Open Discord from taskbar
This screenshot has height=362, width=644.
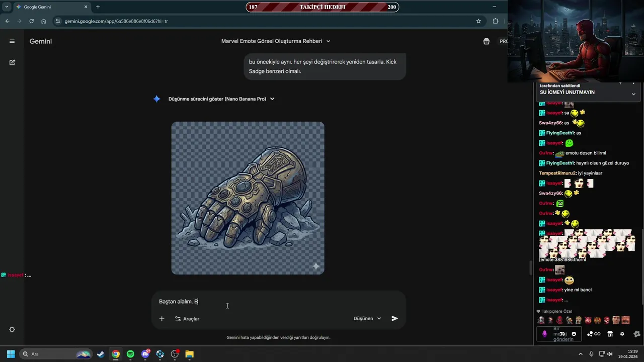145,354
